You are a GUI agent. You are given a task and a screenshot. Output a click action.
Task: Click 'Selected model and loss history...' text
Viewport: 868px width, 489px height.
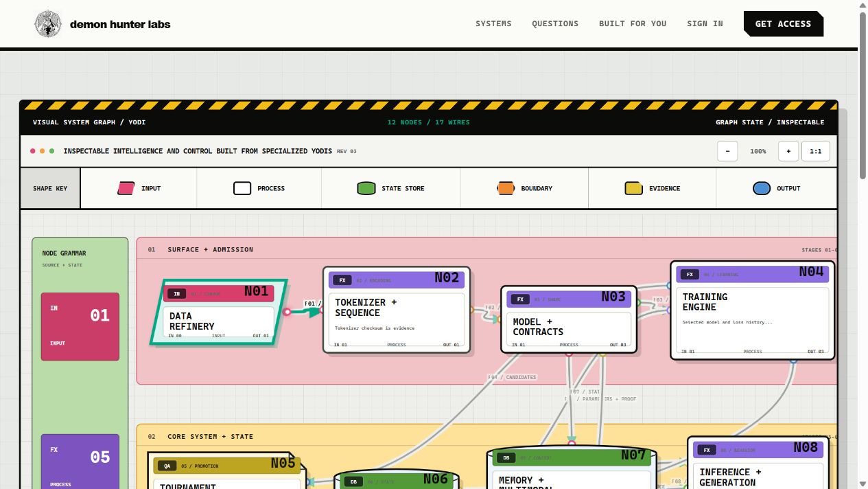[727, 322]
